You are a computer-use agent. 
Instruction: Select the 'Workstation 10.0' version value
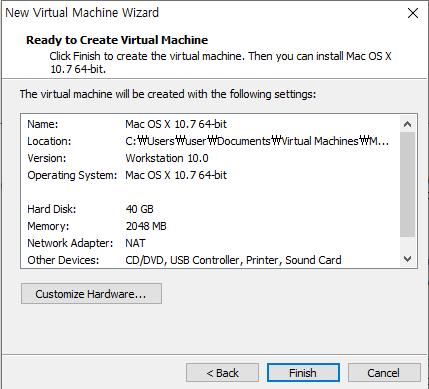coord(167,158)
